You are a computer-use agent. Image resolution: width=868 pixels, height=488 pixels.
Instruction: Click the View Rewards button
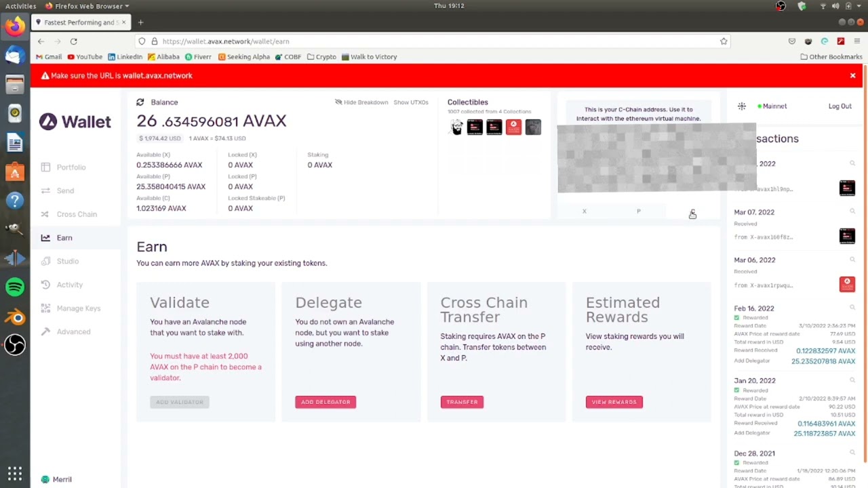pos(614,402)
